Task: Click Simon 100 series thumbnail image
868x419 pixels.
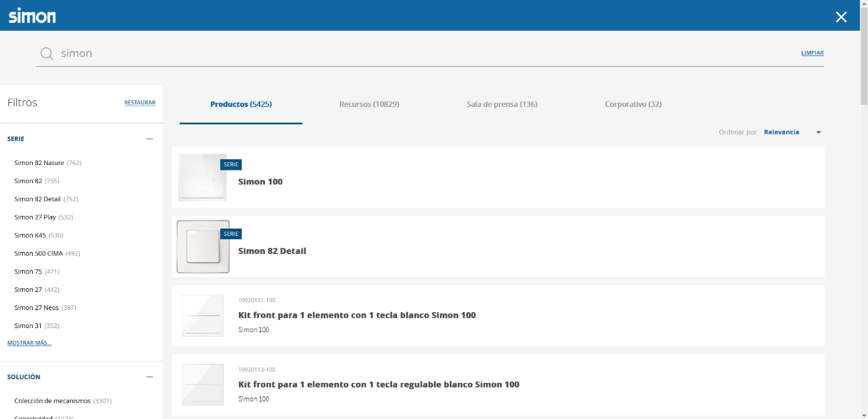Action: pyautogui.click(x=202, y=177)
